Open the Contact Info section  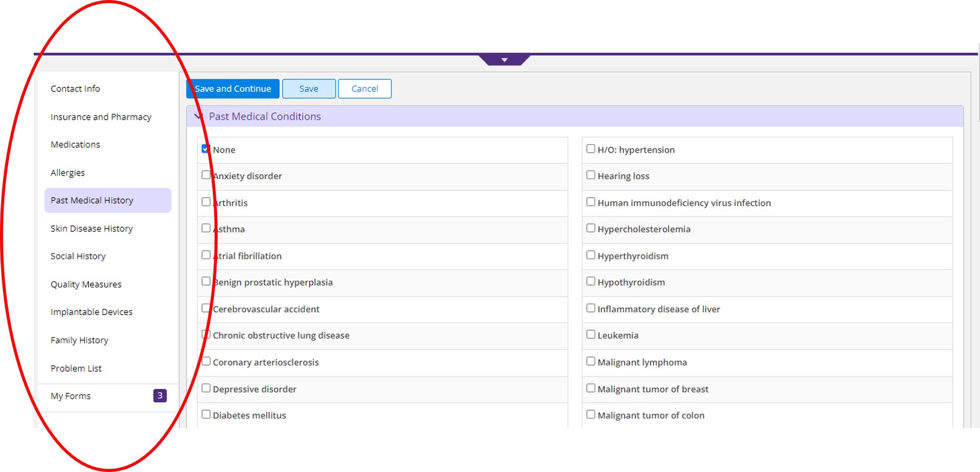coord(75,88)
